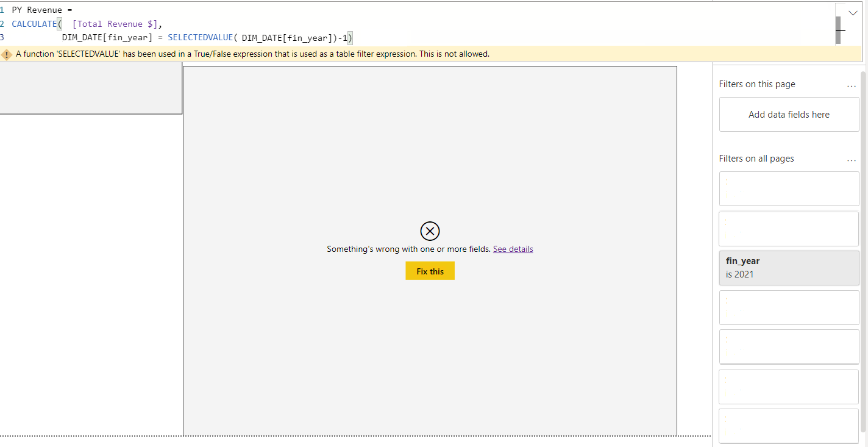Image resolution: width=868 pixels, height=447 pixels.
Task: Click the Fix this button
Action: click(430, 271)
